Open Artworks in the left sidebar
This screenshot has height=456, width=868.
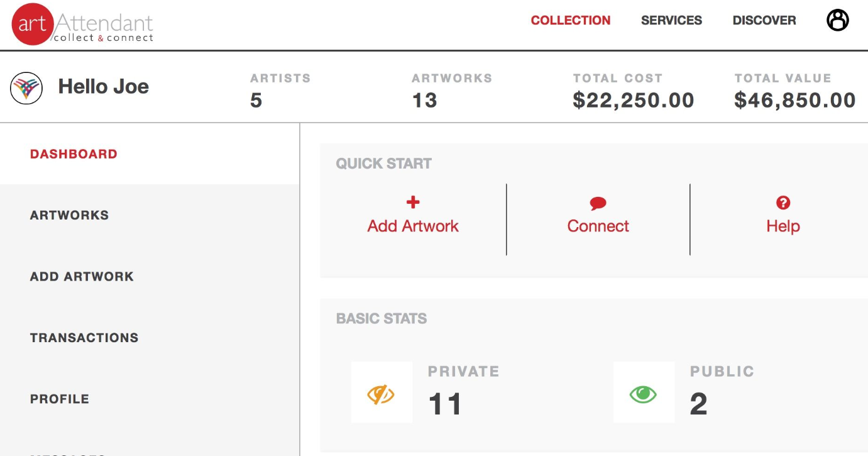tap(69, 215)
